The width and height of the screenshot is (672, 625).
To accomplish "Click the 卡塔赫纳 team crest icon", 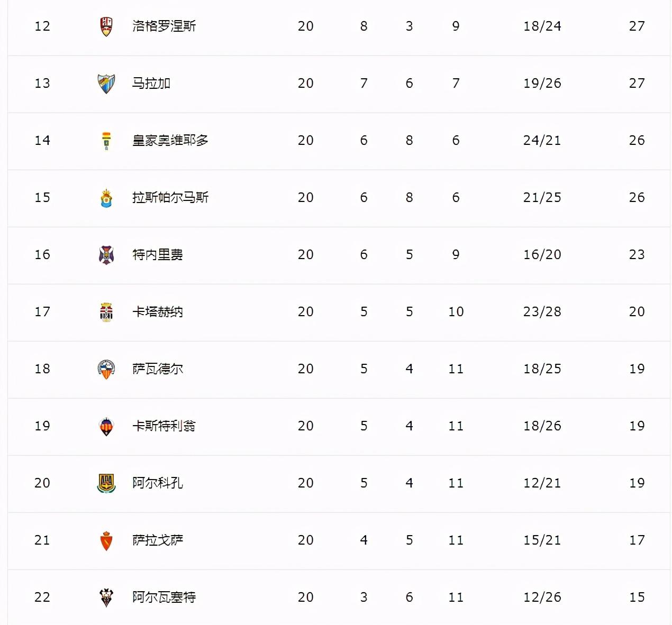I will pos(106,311).
